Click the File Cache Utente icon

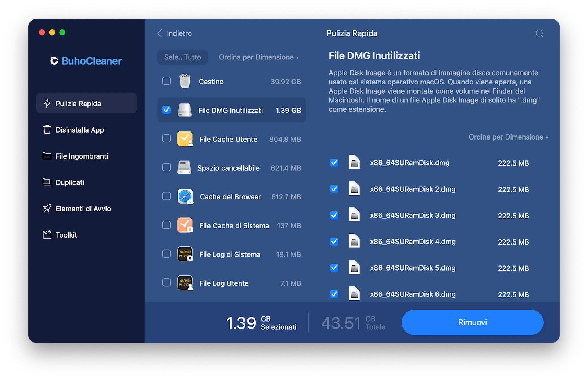coord(185,139)
